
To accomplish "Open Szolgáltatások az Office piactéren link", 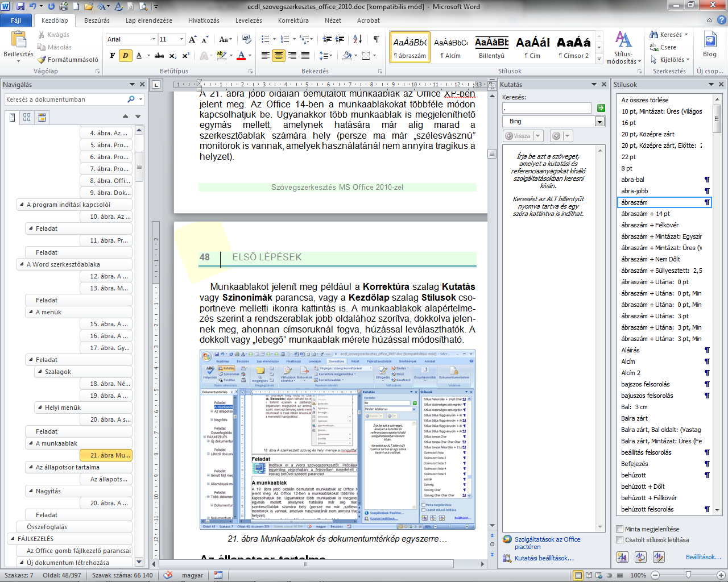I will coord(548,543).
